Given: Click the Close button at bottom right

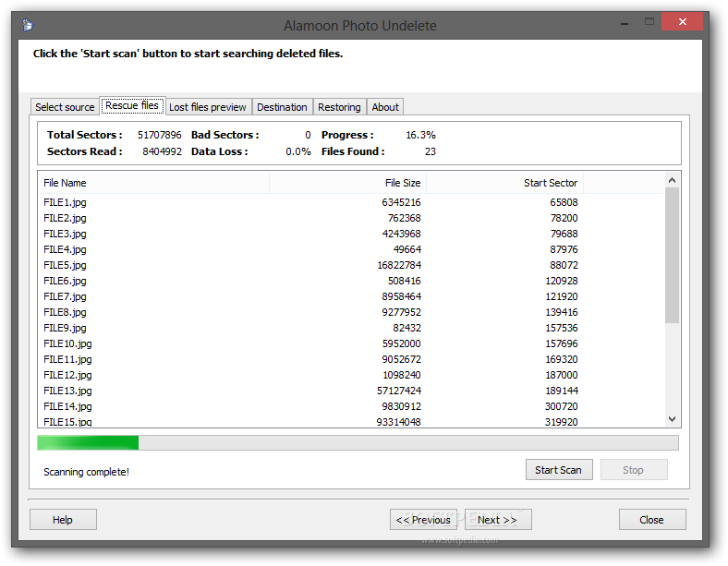Looking at the screenshot, I should (x=652, y=520).
